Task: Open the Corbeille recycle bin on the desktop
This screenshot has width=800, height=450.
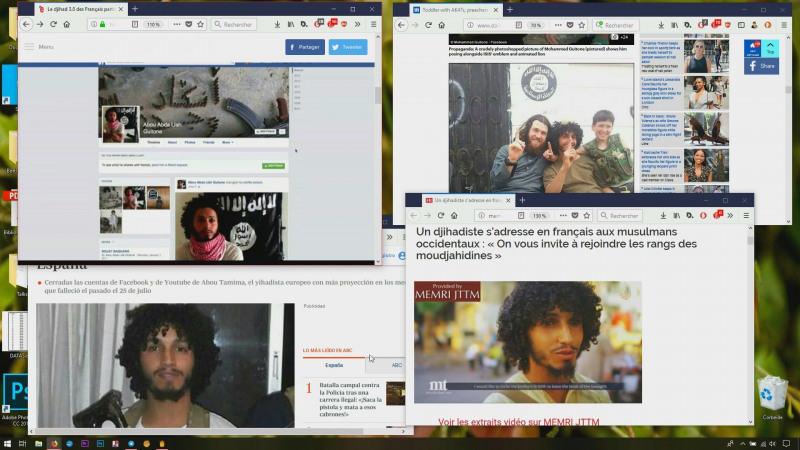Action: pos(772,394)
